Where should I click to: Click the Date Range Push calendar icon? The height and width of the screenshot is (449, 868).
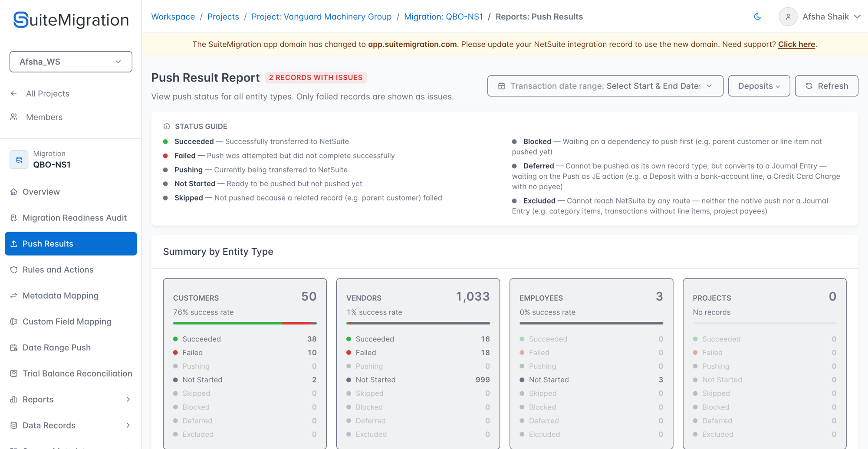(14, 347)
